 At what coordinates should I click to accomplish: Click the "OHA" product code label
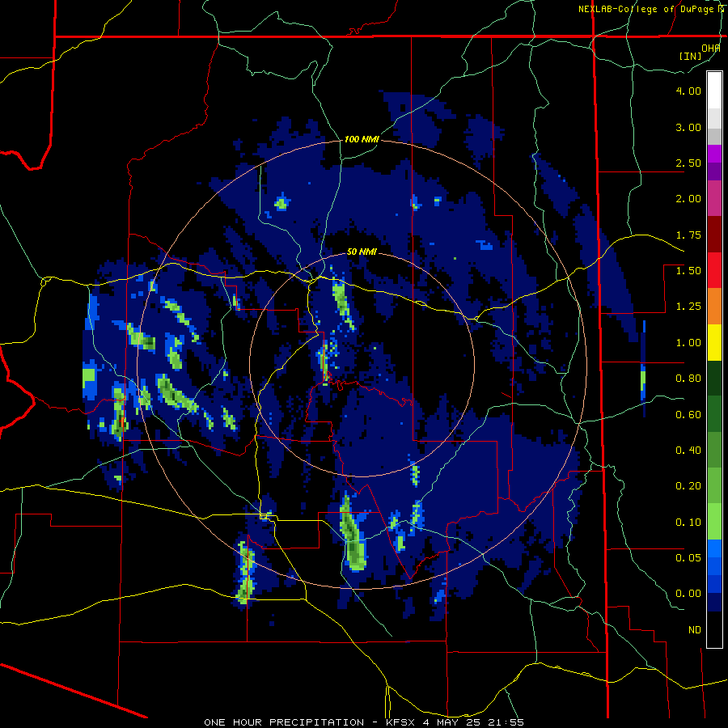point(711,49)
